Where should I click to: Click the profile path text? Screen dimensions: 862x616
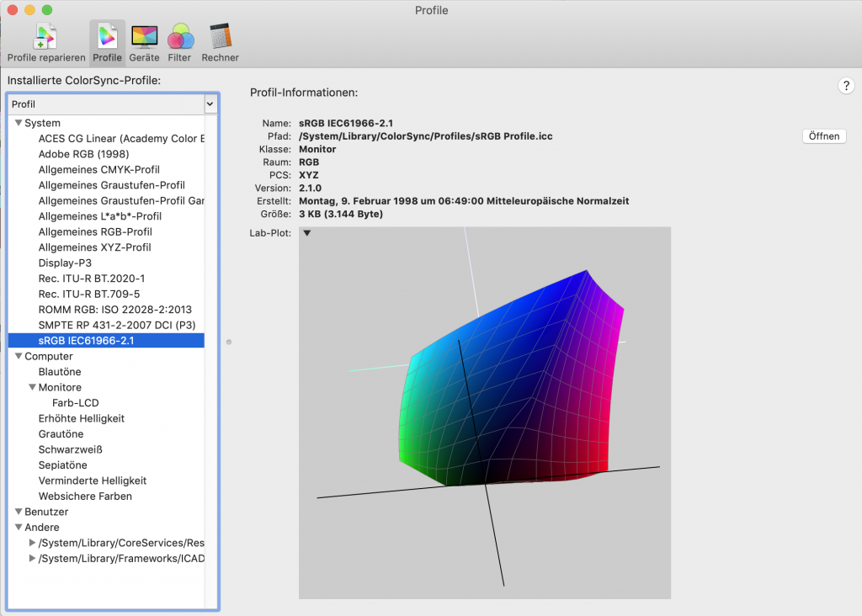tap(425, 136)
